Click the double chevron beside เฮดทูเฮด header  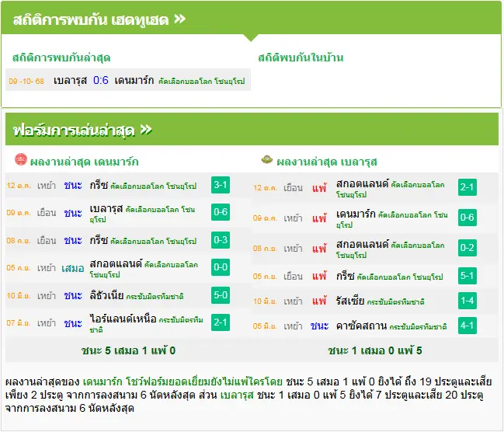point(179,19)
